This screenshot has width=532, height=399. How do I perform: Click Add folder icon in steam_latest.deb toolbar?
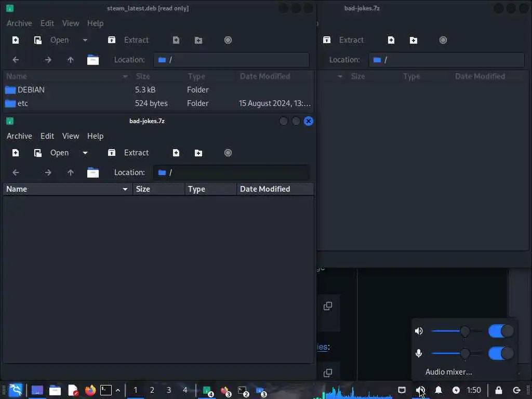[x=198, y=41]
